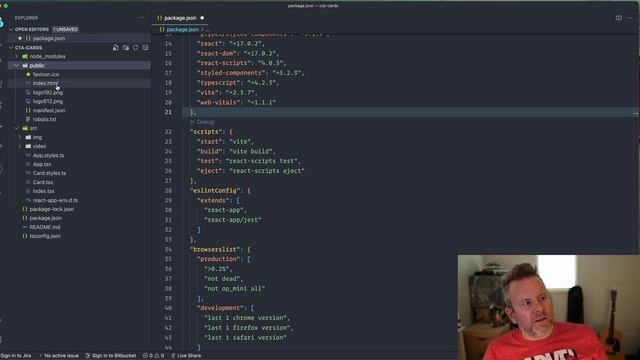
Task: Place cursor on "start": "vite" line
Action: 225,141
